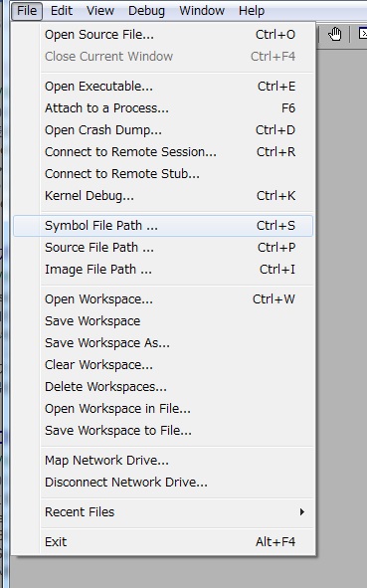Click Exit in the File menu
This screenshot has height=588, width=367.
pyautogui.click(x=163, y=542)
